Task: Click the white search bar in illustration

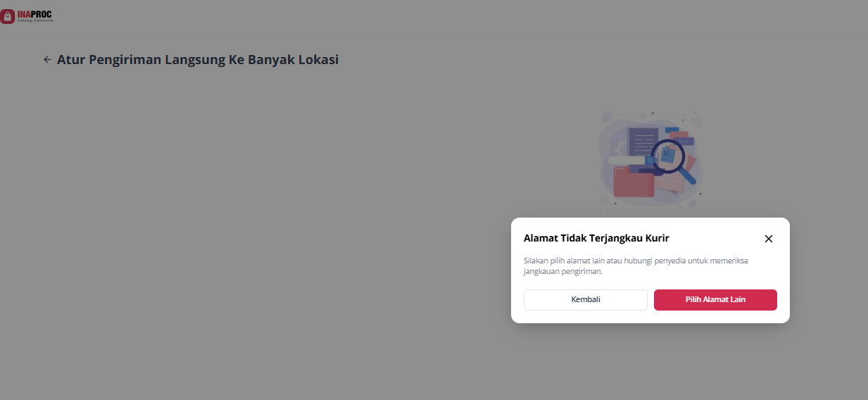Action: click(x=627, y=161)
